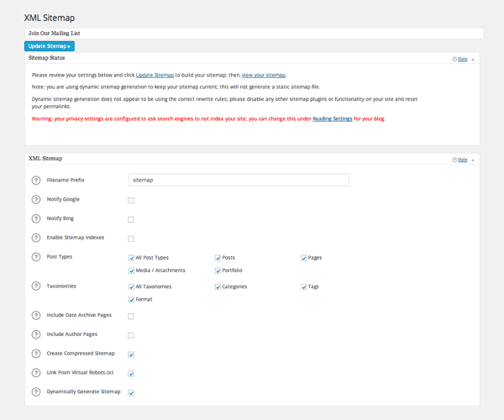The height and width of the screenshot is (420, 504).
Task: Uncheck the Portfolio post type
Action: pos(218,270)
